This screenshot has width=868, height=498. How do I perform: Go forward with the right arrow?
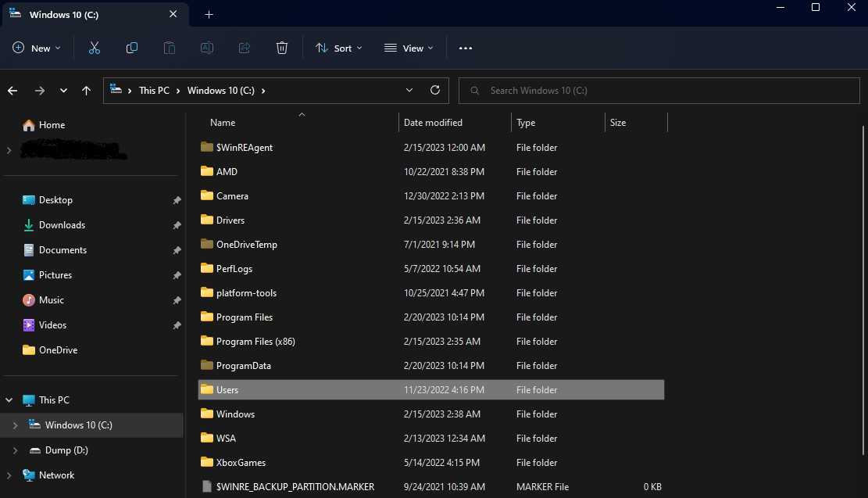39,90
